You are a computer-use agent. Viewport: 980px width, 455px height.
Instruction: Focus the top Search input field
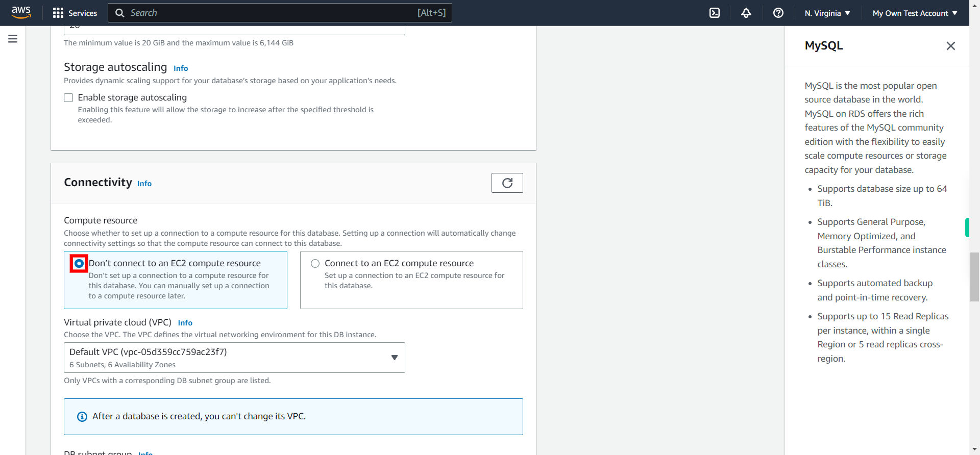pos(280,13)
